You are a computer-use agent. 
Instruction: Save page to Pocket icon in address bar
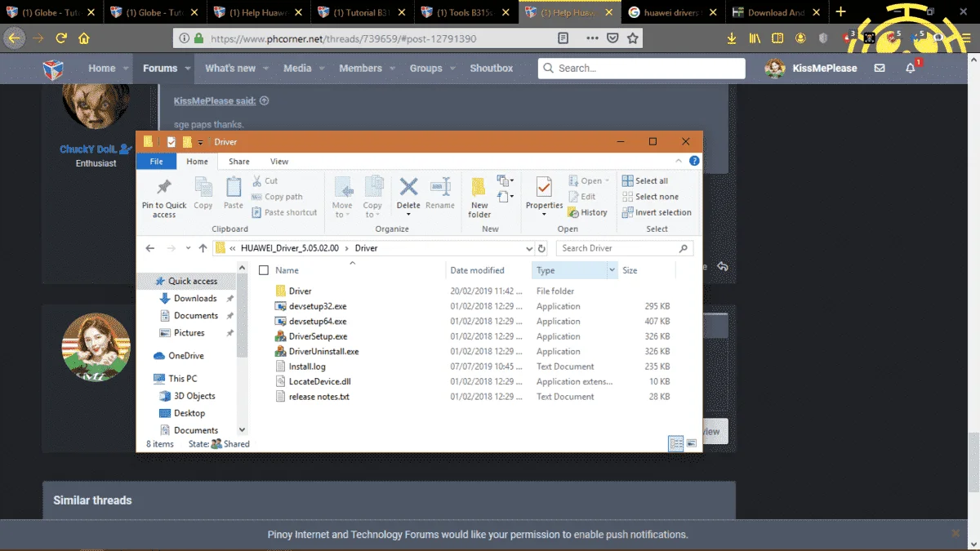point(612,38)
